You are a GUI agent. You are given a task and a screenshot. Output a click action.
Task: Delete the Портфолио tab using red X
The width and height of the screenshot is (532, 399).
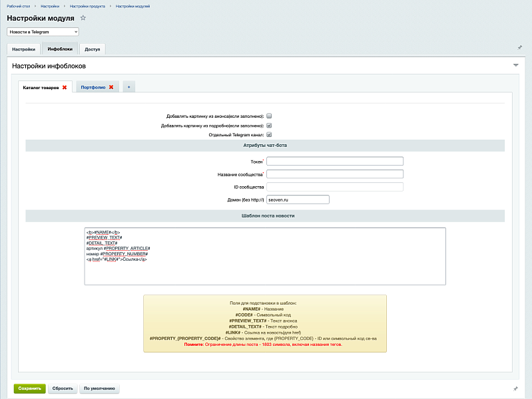(x=111, y=87)
